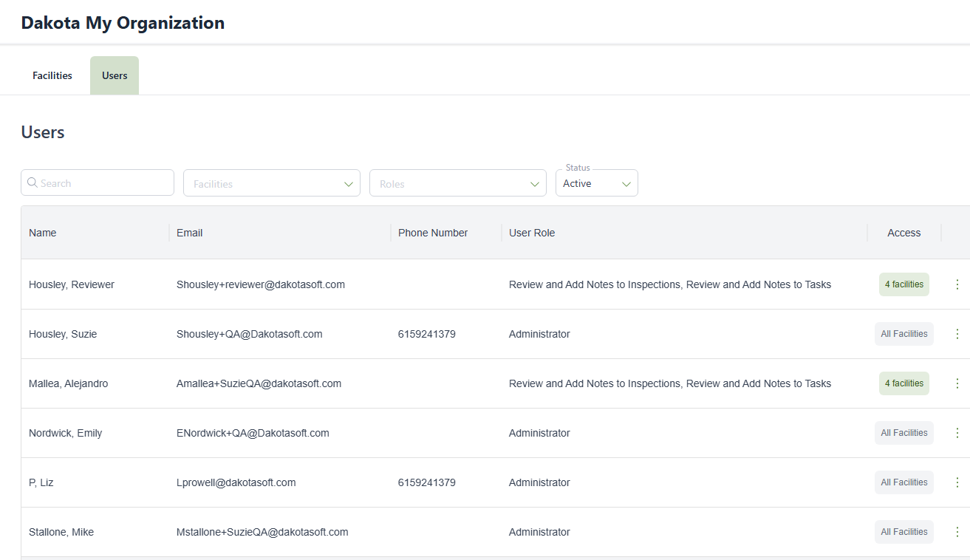Viewport: 970px width, 560px height.
Task: Click Administrator role in Nordwick, Emily row
Action: coord(539,433)
